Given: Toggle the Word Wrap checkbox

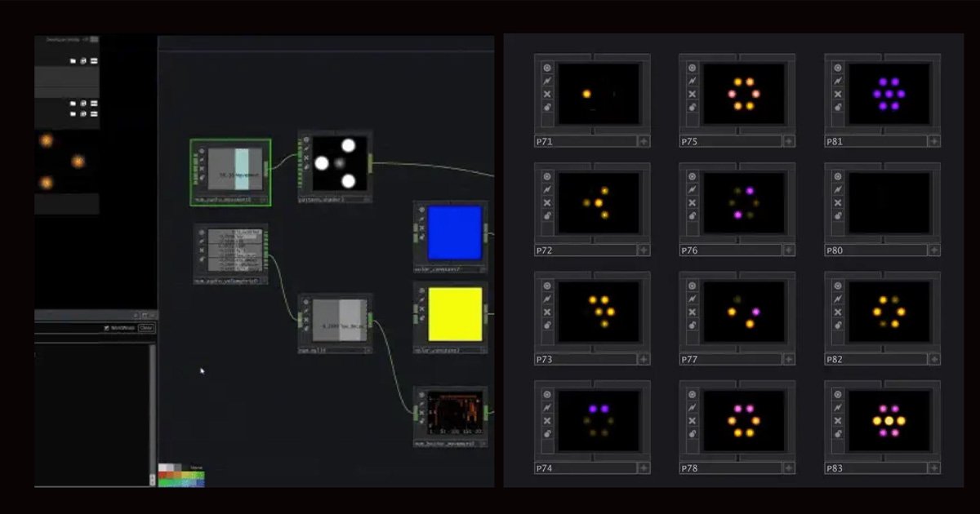Looking at the screenshot, I should [x=107, y=328].
